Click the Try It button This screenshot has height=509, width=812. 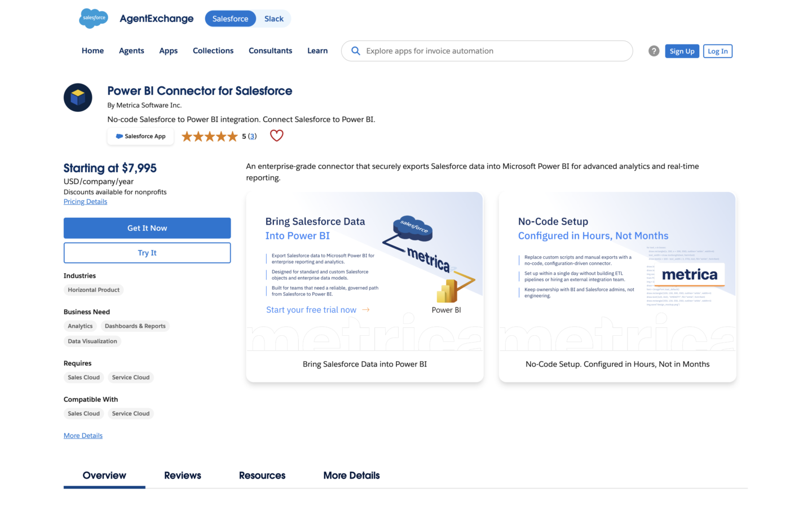coord(147,253)
